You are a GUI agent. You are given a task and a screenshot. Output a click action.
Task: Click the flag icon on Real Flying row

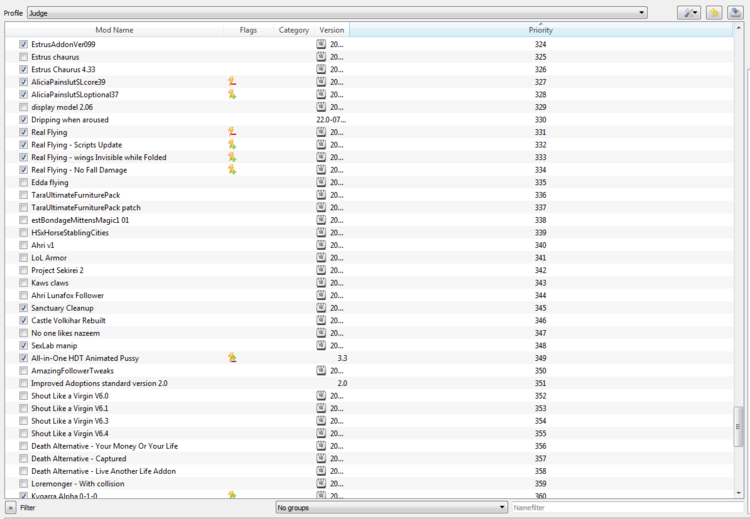tap(232, 132)
